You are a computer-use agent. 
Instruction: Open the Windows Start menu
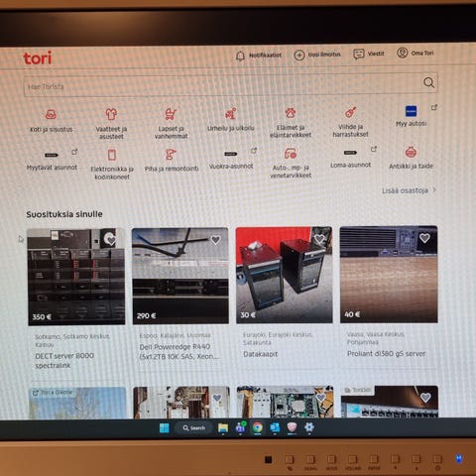point(165,428)
